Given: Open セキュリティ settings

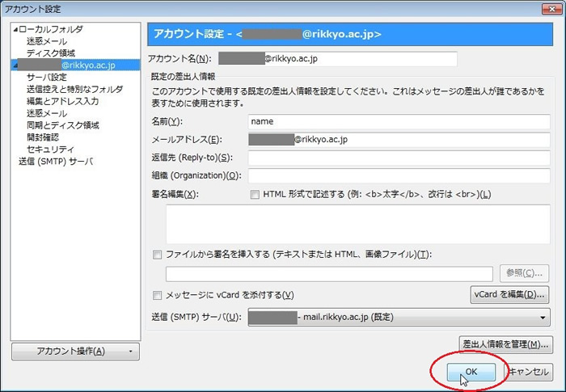Looking at the screenshot, I should [50, 149].
